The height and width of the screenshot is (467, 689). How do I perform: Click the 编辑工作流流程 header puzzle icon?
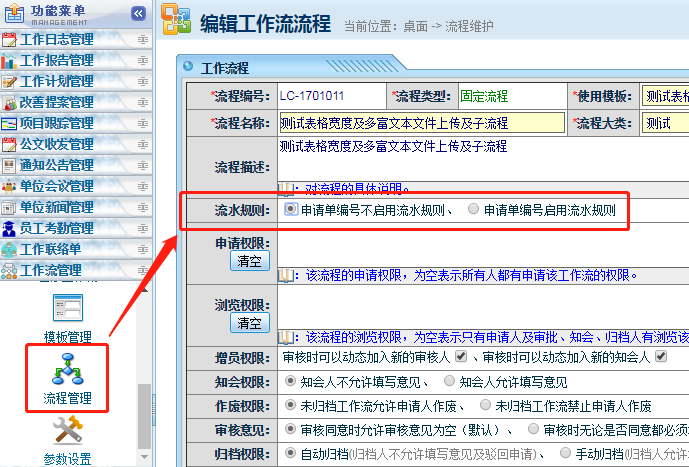(x=176, y=19)
